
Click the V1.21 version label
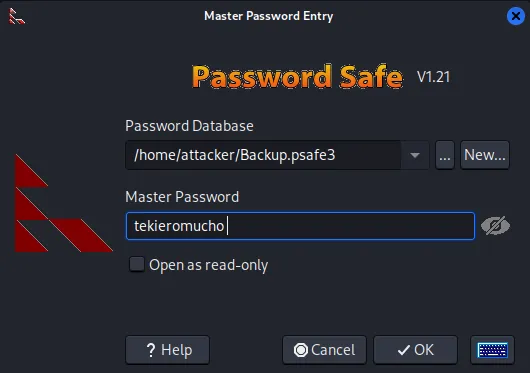click(433, 77)
